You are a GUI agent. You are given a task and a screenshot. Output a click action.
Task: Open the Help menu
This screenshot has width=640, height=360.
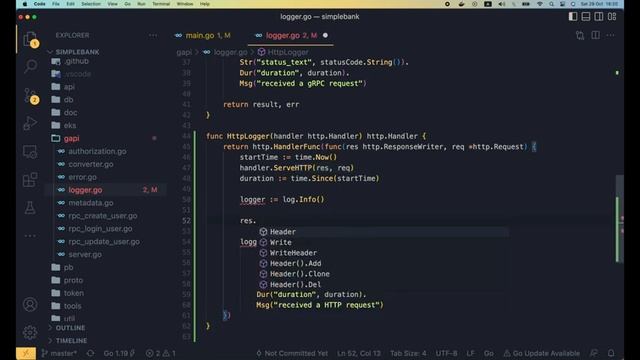pos(204,4)
